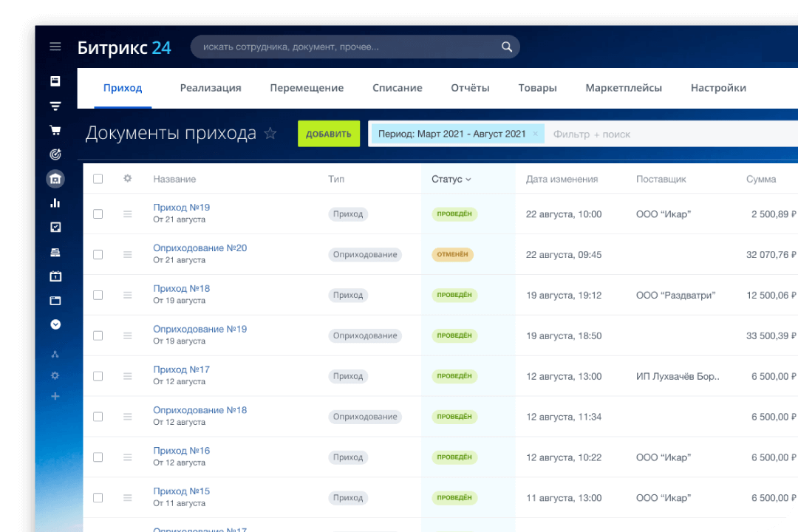
Task: Select the checkbox for Оприходование №20
Action: (x=98, y=254)
